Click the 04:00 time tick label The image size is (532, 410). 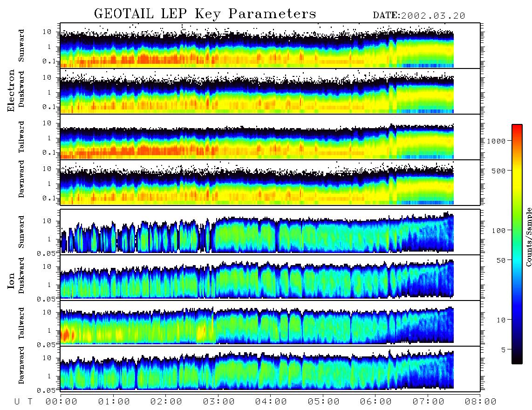pyautogui.click(x=271, y=402)
